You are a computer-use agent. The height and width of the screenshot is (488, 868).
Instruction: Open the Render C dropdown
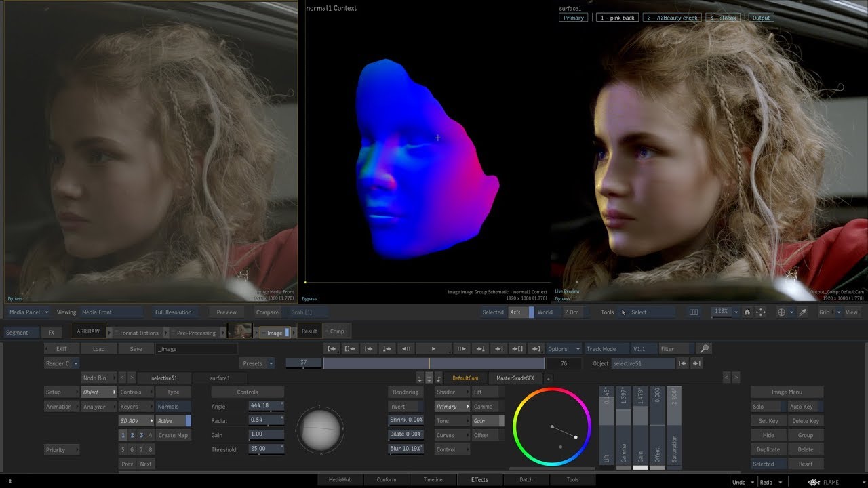click(62, 363)
